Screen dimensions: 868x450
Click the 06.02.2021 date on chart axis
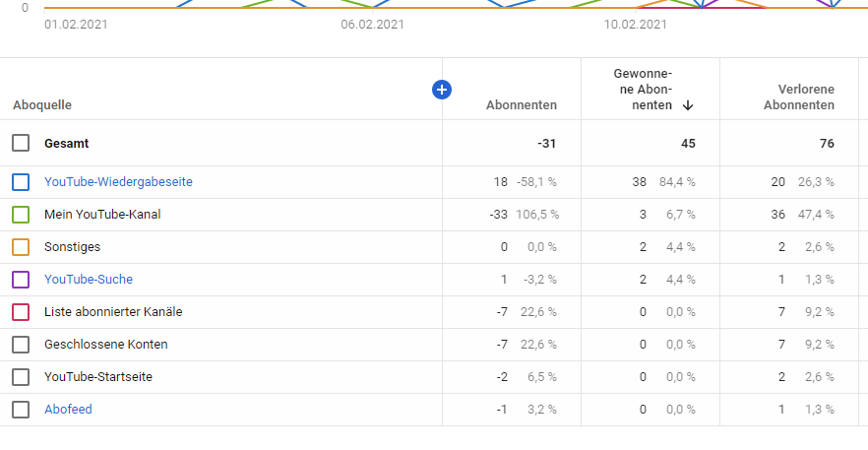click(372, 25)
